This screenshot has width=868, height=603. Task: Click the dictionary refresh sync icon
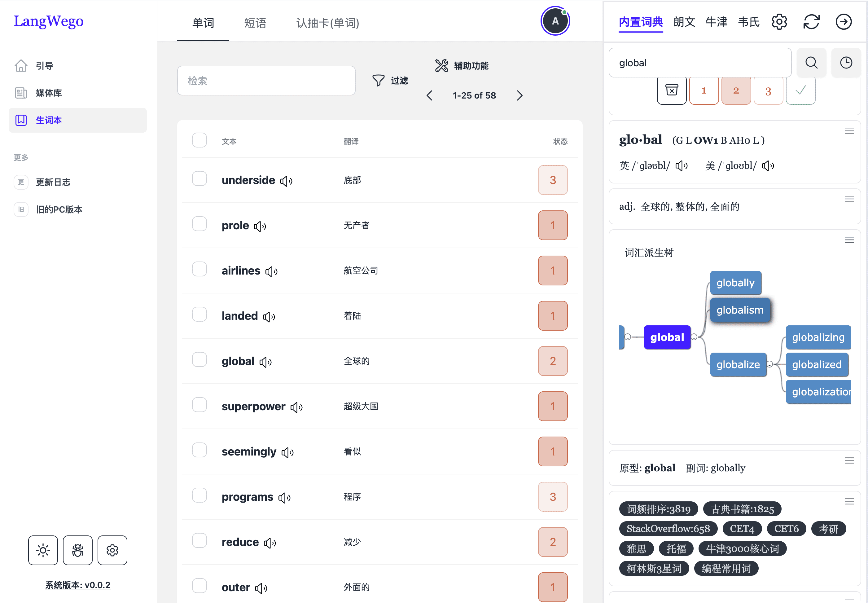click(811, 22)
